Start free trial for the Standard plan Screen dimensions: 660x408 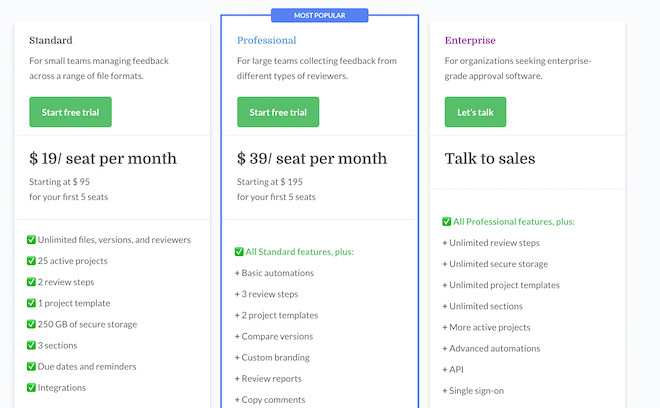(x=70, y=112)
